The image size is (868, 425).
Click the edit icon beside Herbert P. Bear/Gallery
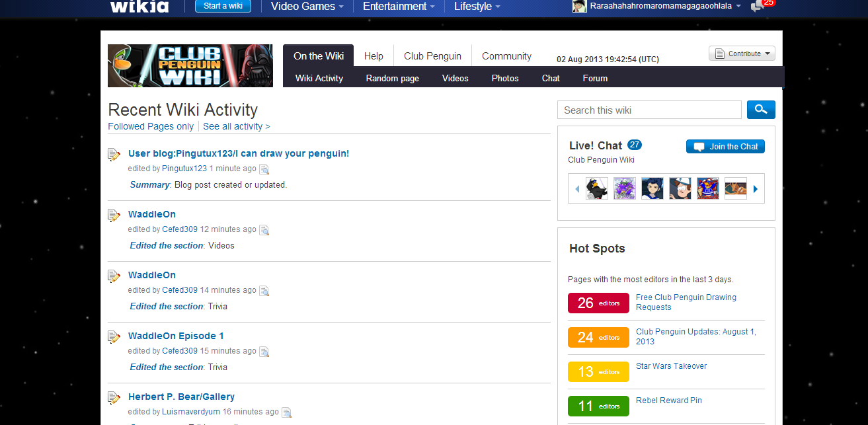click(114, 398)
